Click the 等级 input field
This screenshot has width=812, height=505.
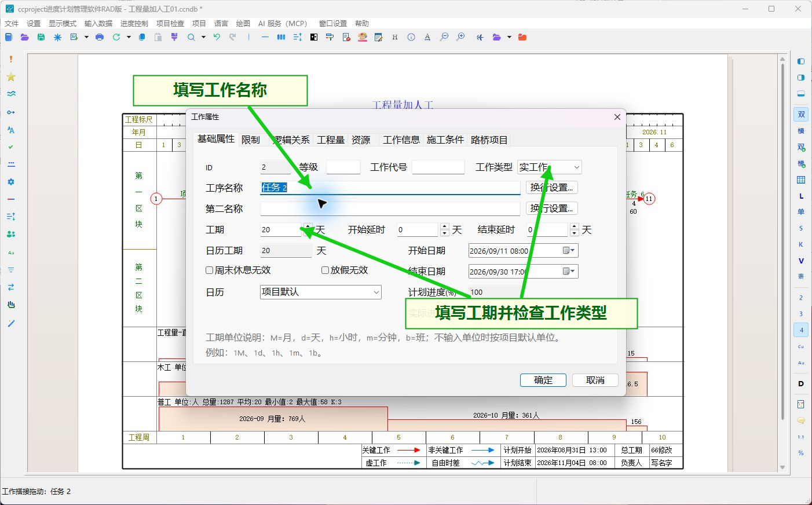[x=343, y=167]
